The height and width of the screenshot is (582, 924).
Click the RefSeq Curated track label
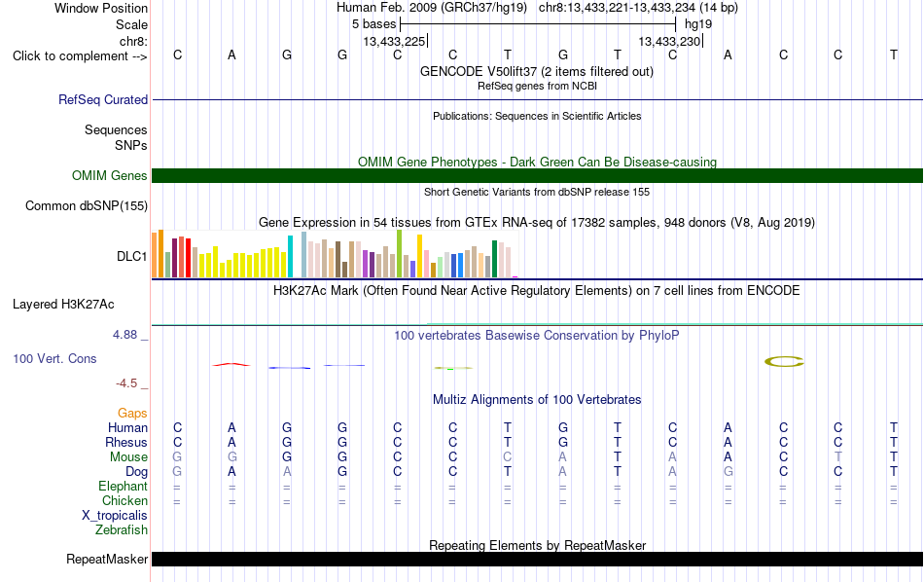[102, 99]
